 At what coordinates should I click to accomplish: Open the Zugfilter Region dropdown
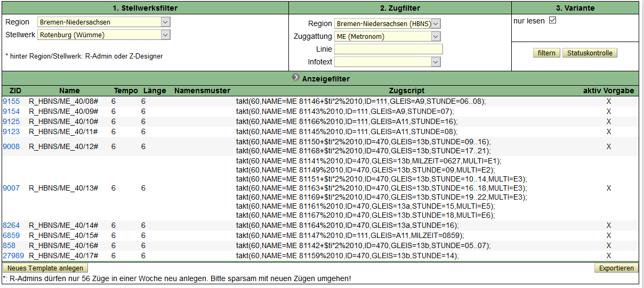click(388, 24)
